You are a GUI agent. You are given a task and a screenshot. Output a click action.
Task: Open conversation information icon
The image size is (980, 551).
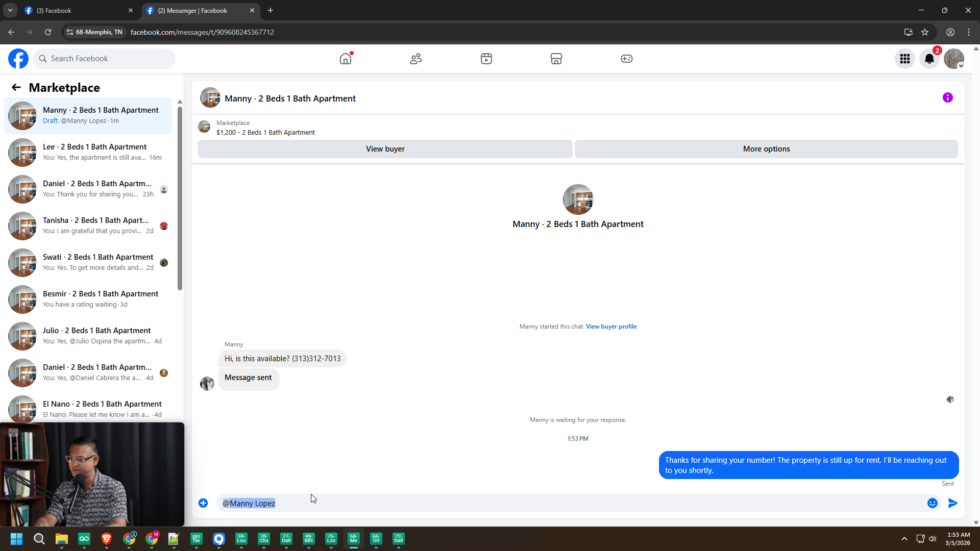click(948, 97)
